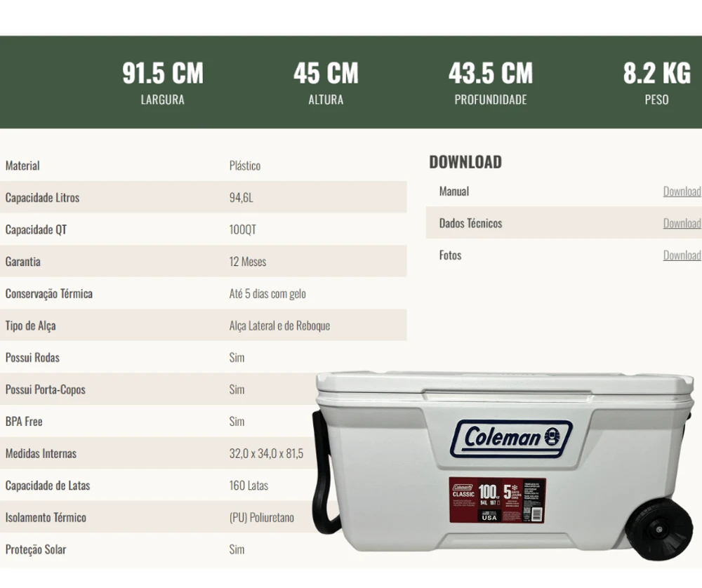The image size is (702, 588).
Task: Select Sim value in Possui Rodas row
Action: point(237,358)
